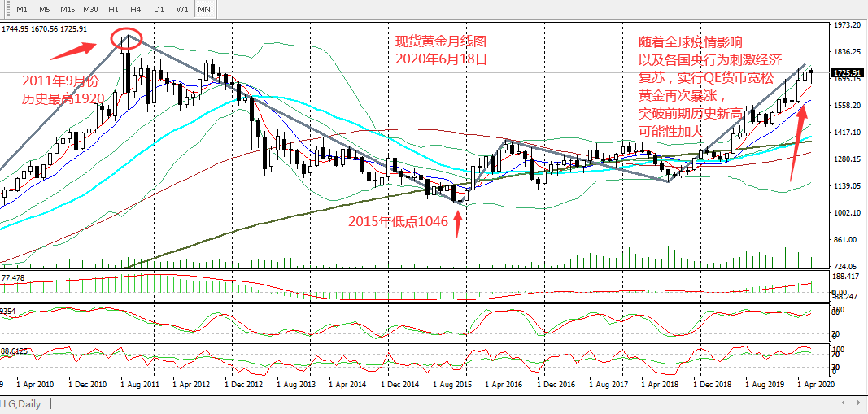Click the 1 Apr 2012 date label

coord(191,384)
